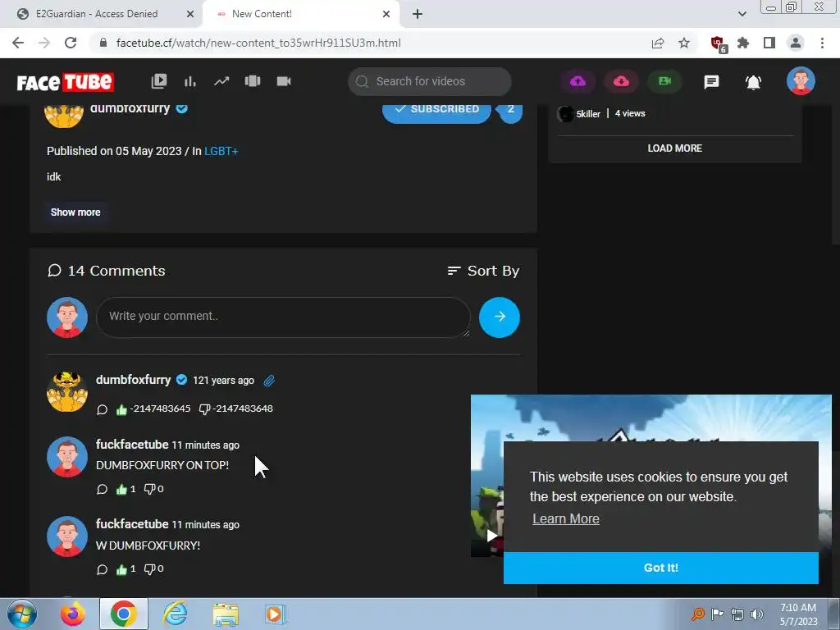Open the shorts carousel icon
This screenshot has height=630, width=840.
[253, 81]
